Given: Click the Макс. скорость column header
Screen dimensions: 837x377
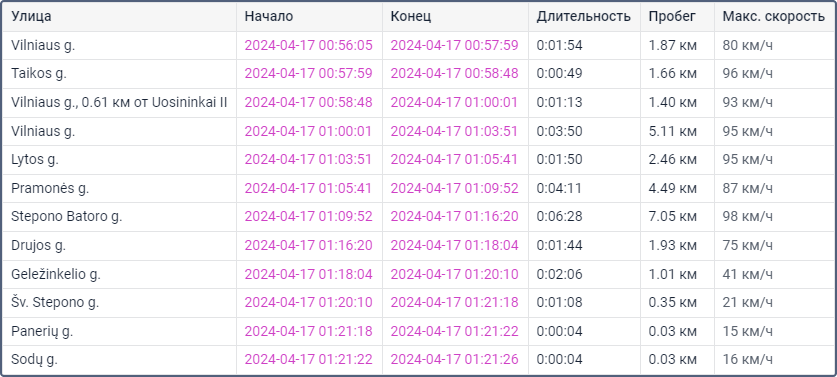Looking at the screenshot, I should [x=773, y=17].
